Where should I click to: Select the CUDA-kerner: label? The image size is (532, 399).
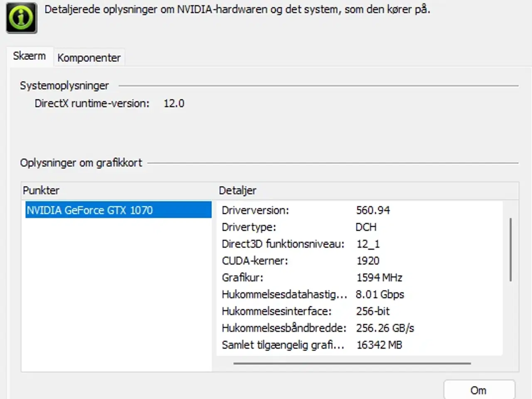[255, 261]
